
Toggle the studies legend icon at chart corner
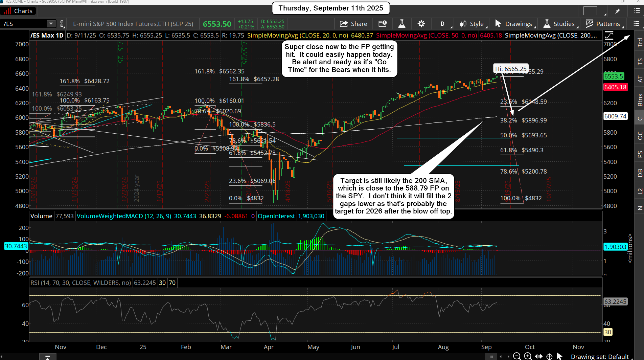[x=609, y=35]
